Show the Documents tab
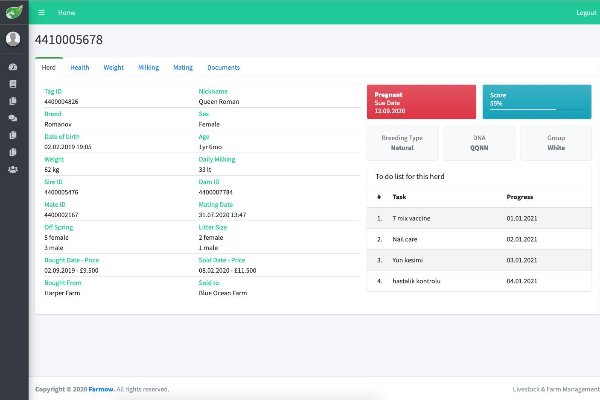Image resolution: width=600 pixels, height=400 pixels. tap(223, 68)
